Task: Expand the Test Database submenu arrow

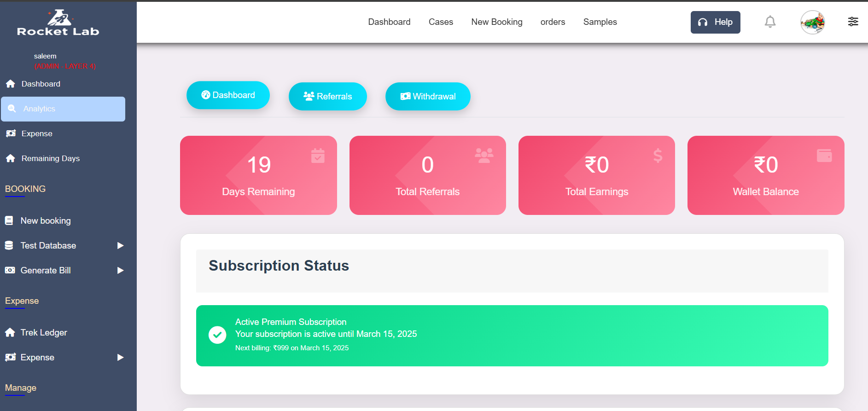Action: (x=120, y=245)
